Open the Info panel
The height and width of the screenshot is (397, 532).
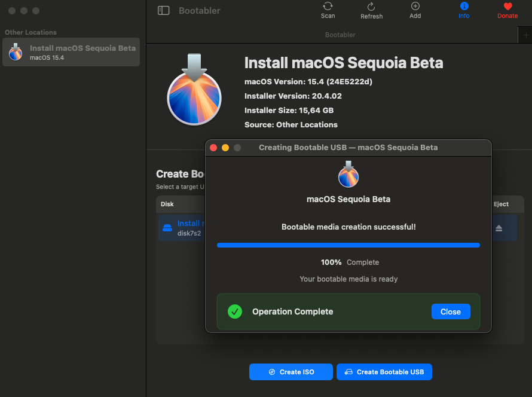click(x=464, y=10)
